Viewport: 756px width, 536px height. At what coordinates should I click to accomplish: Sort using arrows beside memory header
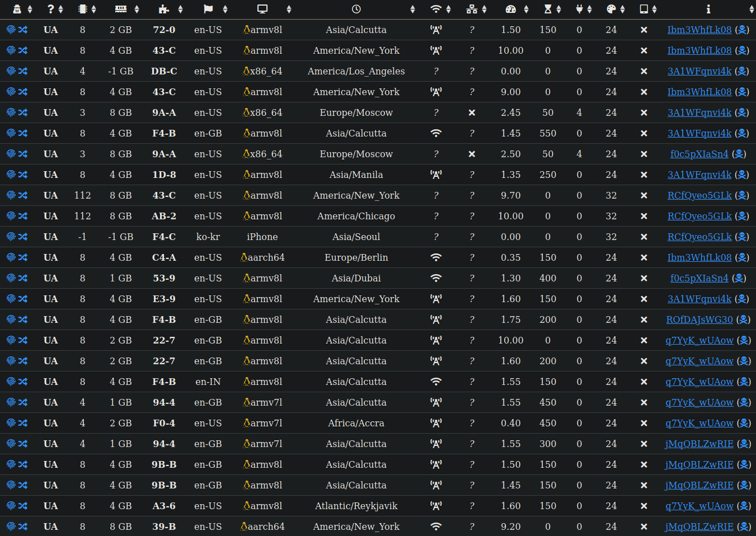tap(137, 9)
